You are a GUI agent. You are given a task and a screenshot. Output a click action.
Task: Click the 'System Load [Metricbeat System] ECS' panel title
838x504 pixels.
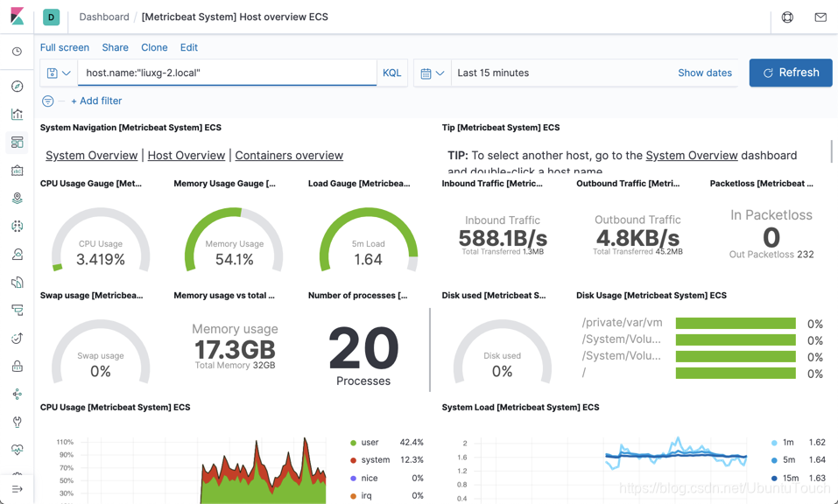tap(520, 408)
